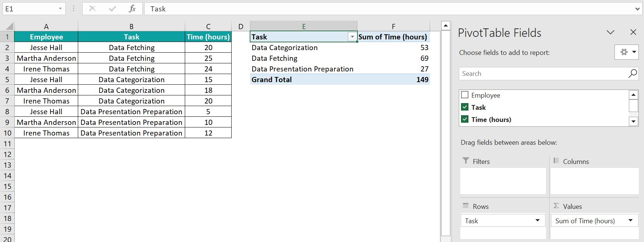Click the worksheet vertical scroll up arrow

pyautogui.click(x=446, y=26)
